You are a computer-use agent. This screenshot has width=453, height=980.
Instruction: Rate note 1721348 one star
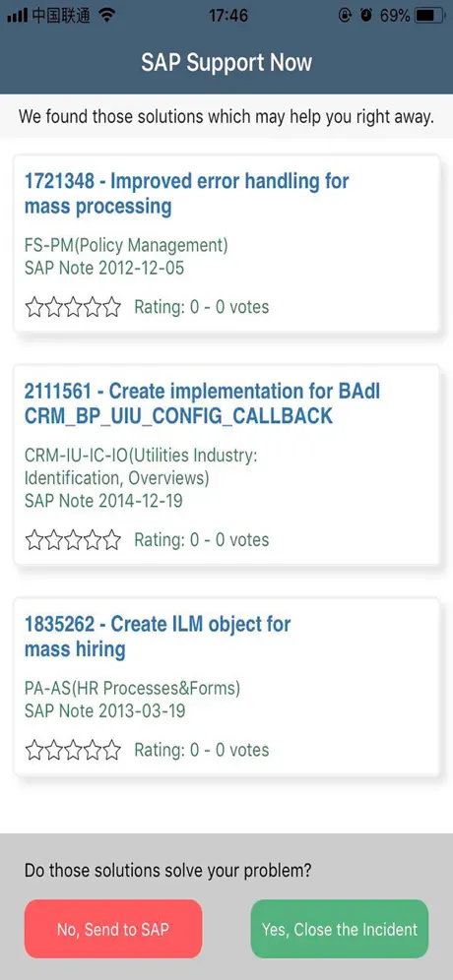34,307
